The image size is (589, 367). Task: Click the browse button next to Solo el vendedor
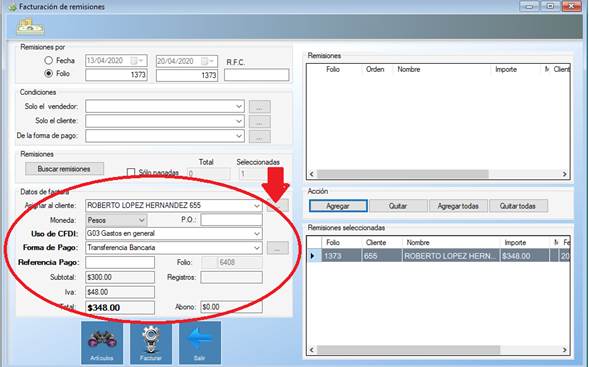(x=260, y=107)
